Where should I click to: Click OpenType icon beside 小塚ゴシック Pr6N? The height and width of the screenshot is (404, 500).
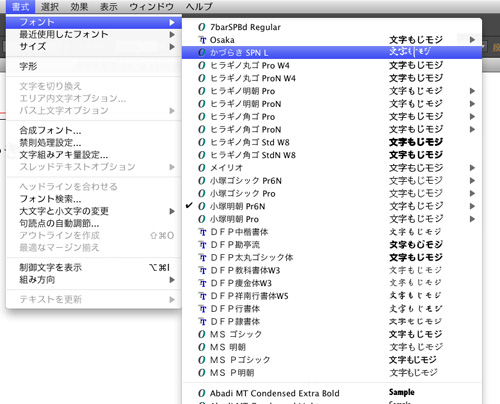(202, 181)
